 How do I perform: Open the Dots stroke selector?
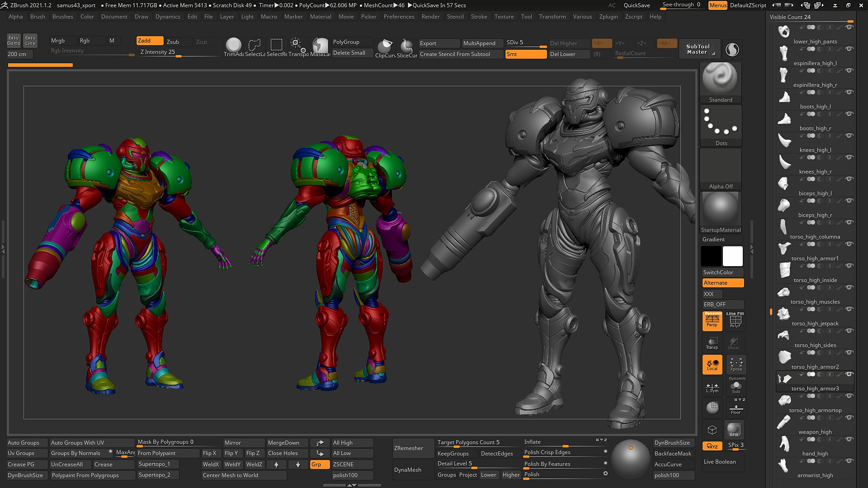tap(720, 123)
